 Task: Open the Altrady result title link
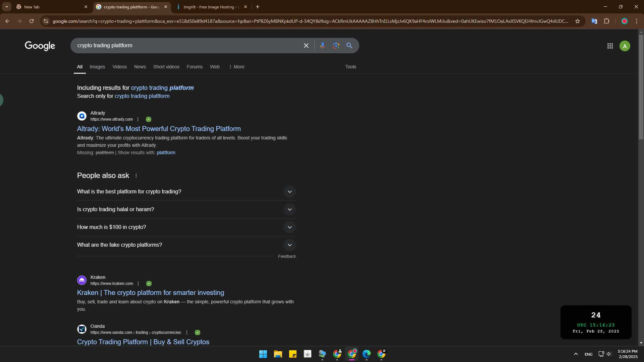click(x=159, y=129)
